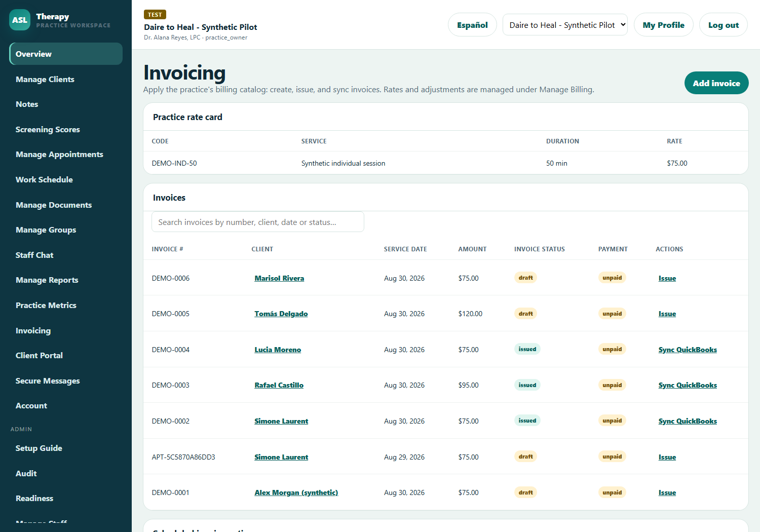The height and width of the screenshot is (532, 760).
Task: Open Client Portal
Action: click(66, 355)
